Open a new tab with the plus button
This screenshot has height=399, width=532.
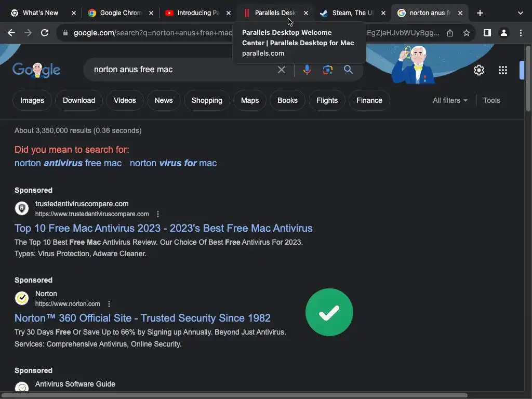(480, 13)
